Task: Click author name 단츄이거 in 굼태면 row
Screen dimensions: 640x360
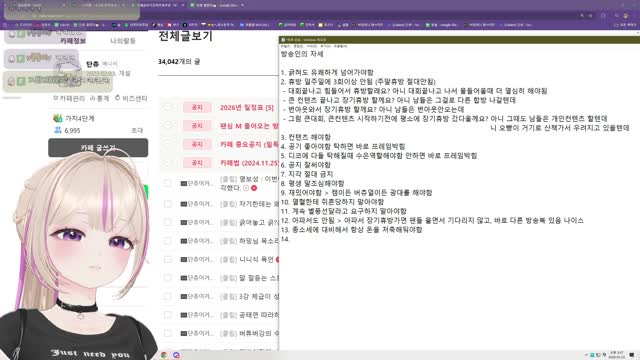Action: (201, 315)
